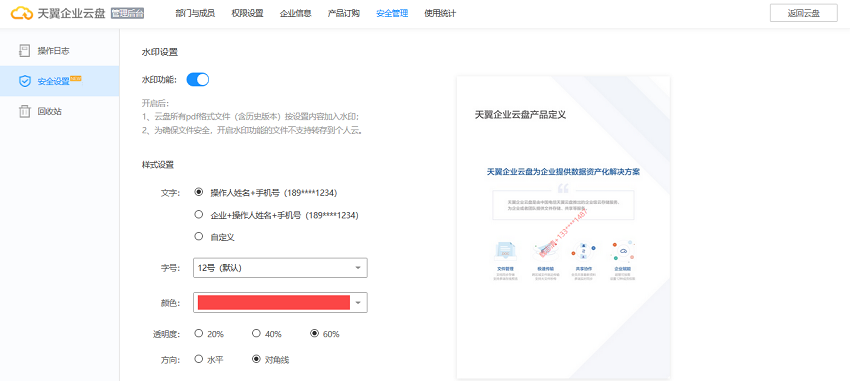
Task: Pick the red color swatch
Action: (x=274, y=302)
